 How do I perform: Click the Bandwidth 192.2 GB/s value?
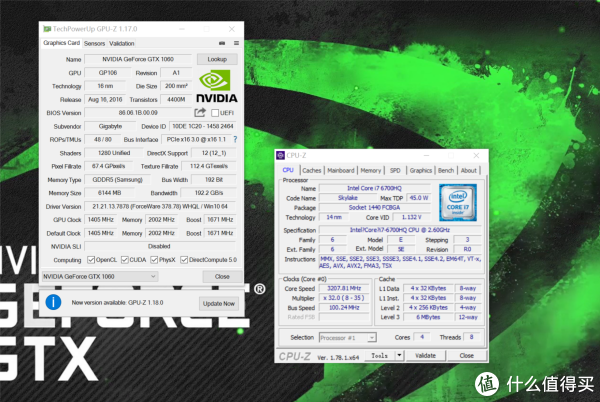pyautogui.click(x=209, y=193)
